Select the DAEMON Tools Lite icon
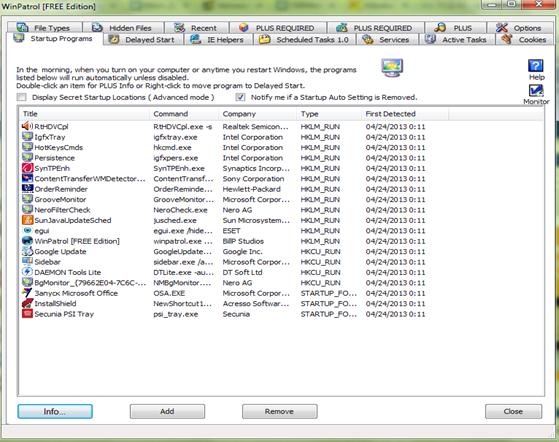 tap(27, 272)
